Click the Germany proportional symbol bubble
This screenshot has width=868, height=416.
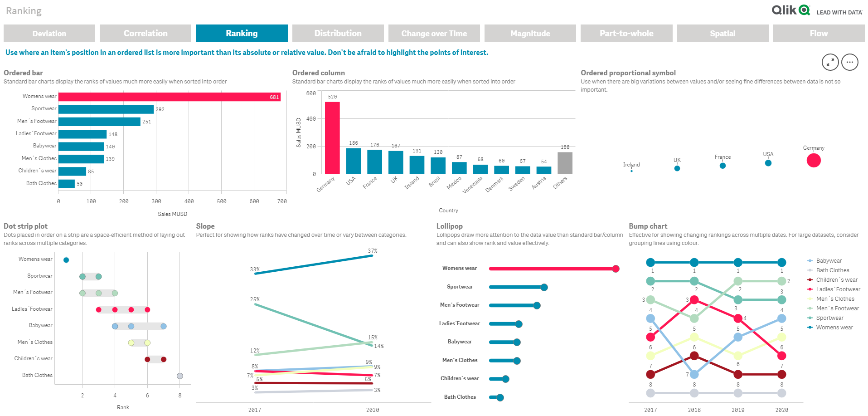tap(814, 161)
